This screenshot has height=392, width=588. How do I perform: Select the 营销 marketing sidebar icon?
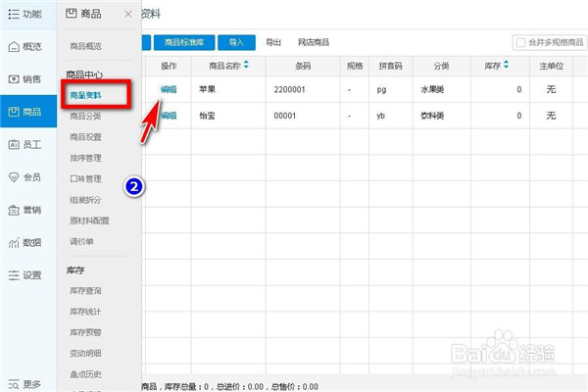[x=25, y=210]
